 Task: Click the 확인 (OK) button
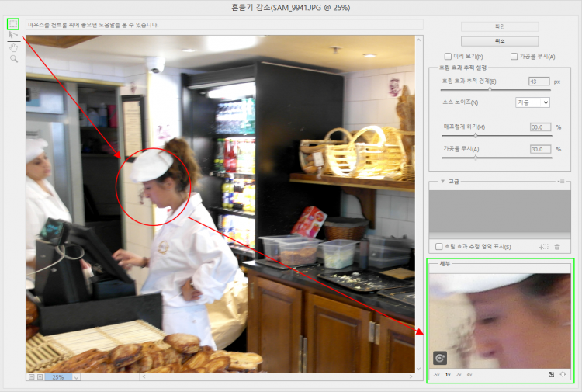(x=499, y=26)
